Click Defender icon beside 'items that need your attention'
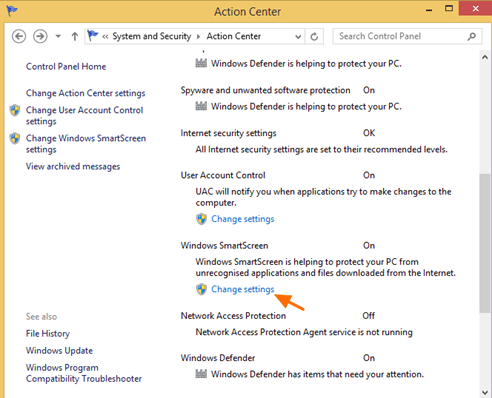The height and width of the screenshot is (398, 492). pos(201,374)
